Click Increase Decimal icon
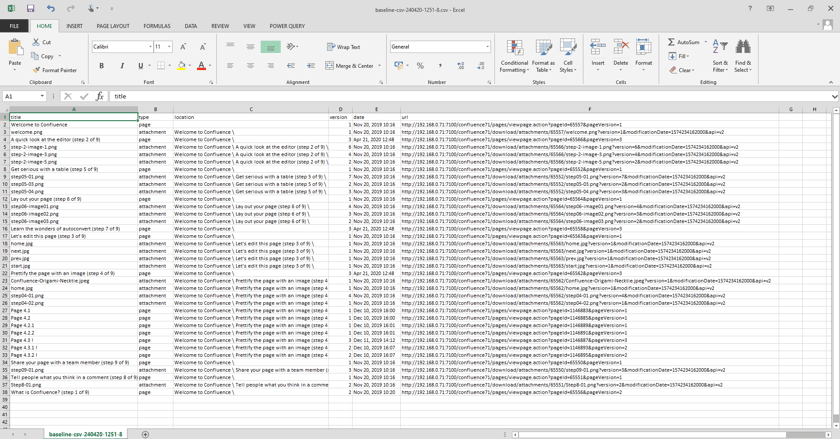 pos(461,65)
